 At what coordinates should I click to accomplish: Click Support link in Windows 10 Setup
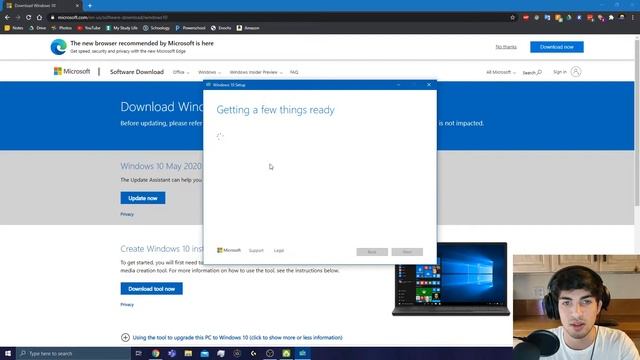(256, 250)
